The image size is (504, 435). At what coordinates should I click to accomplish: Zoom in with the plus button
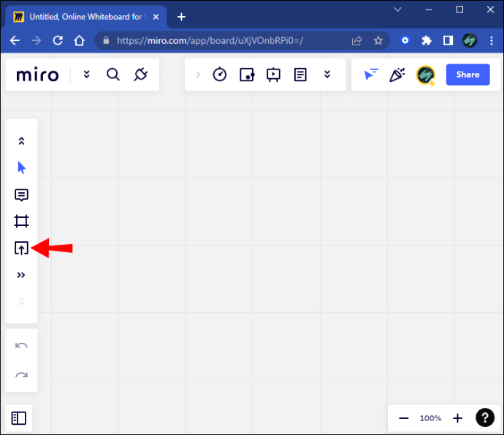pos(457,418)
